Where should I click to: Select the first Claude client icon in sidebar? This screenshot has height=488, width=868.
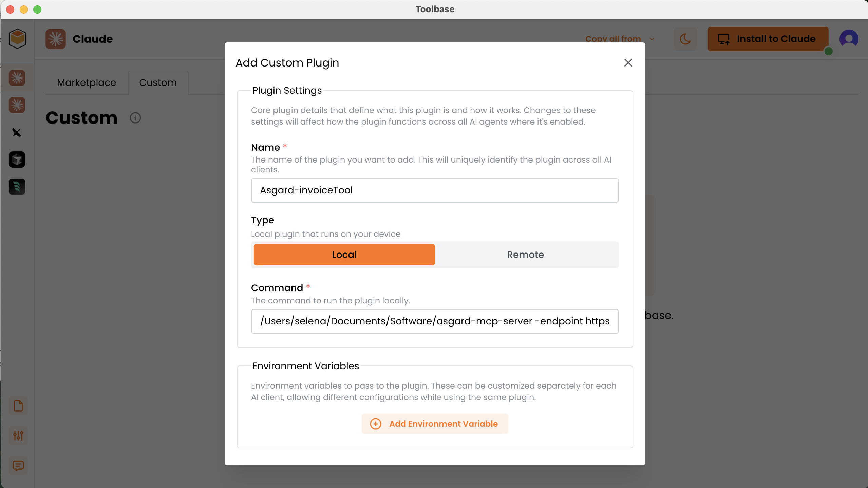pos(17,78)
